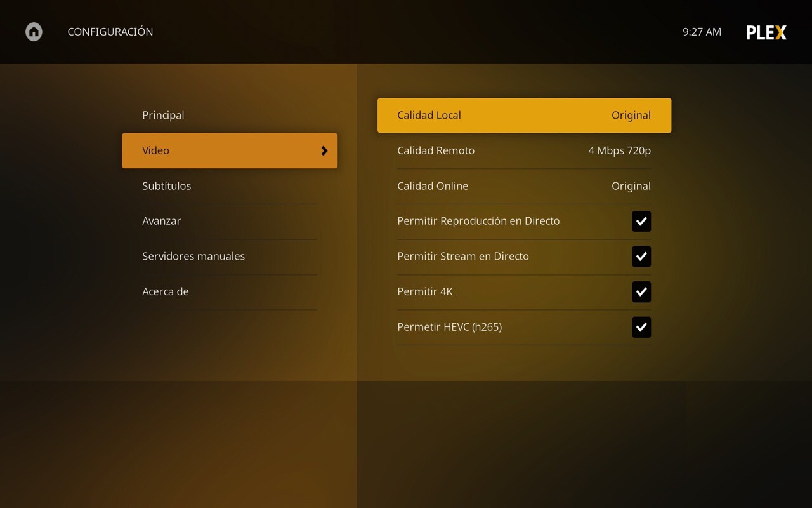Open the Avanzar settings section
812x508 pixels.
(x=161, y=220)
